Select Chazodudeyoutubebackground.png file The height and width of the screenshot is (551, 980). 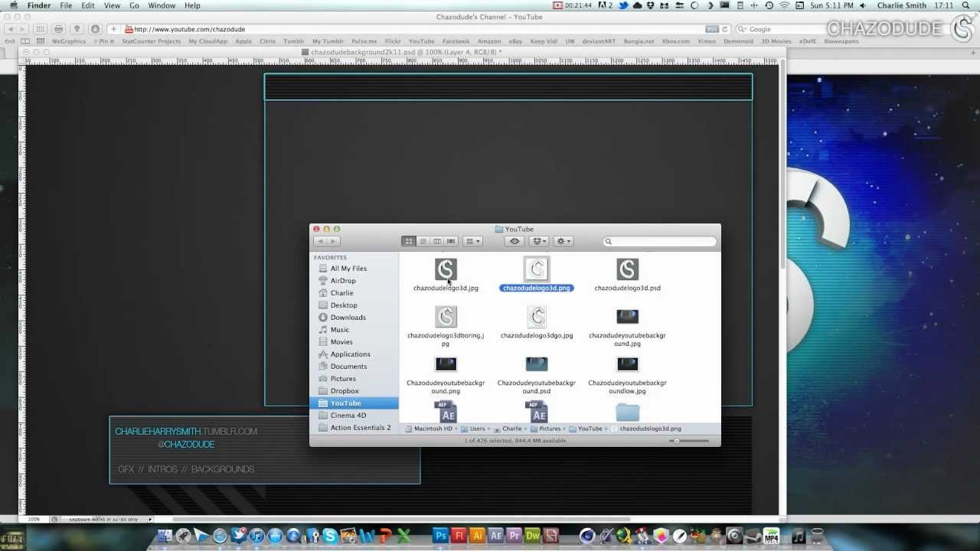[x=446, y=364]
